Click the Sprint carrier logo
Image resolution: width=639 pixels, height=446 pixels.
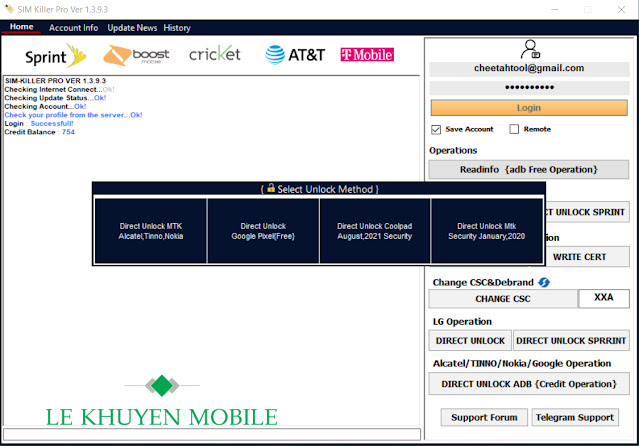55,56
